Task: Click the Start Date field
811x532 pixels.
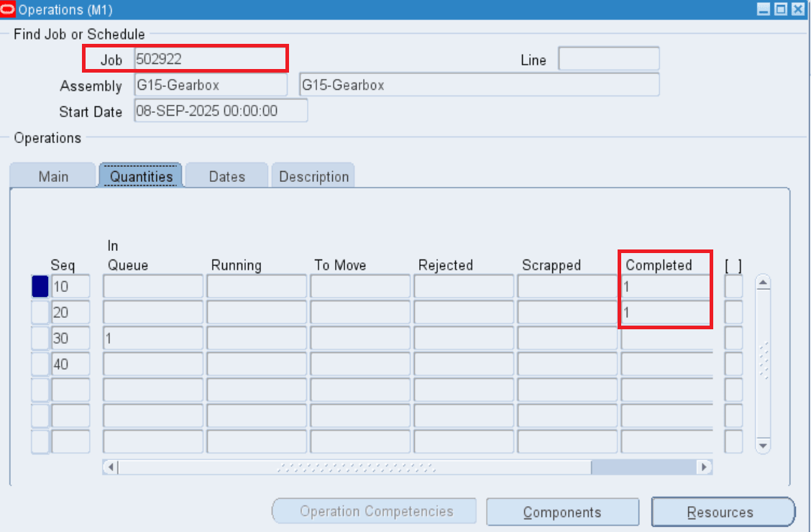Action: pos(221,111)
